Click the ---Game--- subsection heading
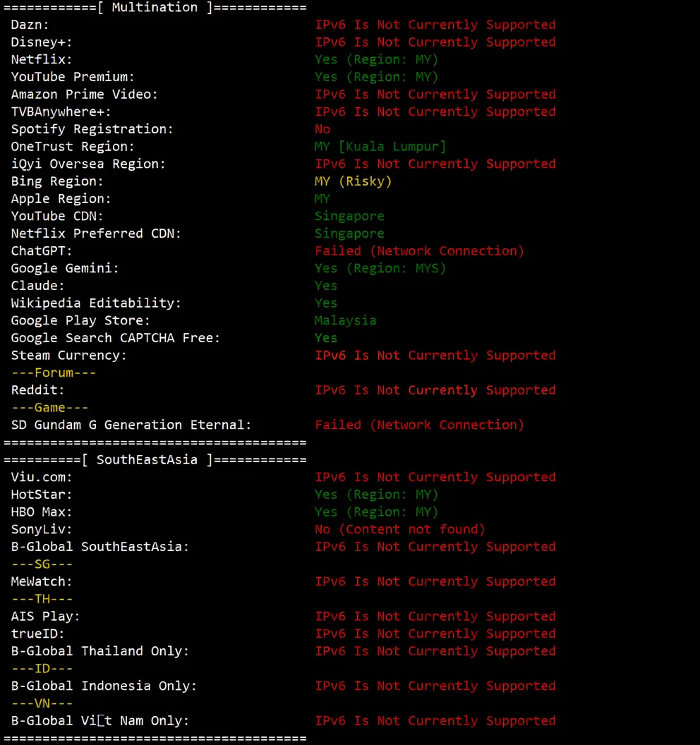 click(x=49, y=408)
